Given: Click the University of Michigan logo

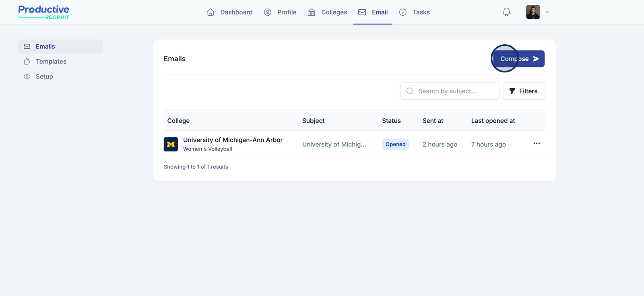Looking at the screenshot, I should [171, 144].
